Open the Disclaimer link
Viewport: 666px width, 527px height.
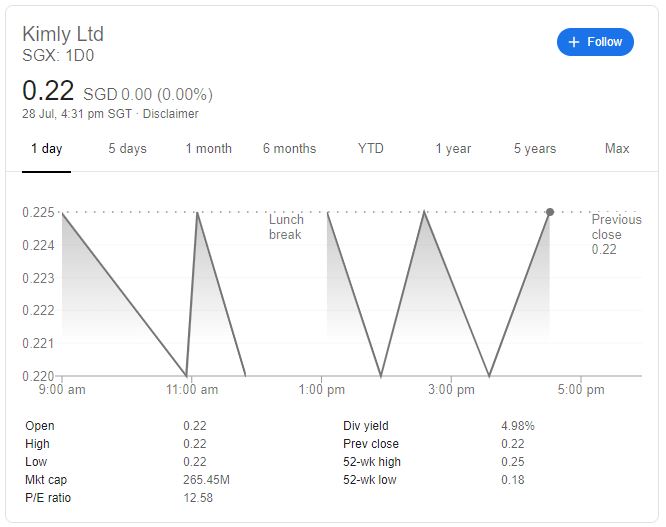coord(170,114)
